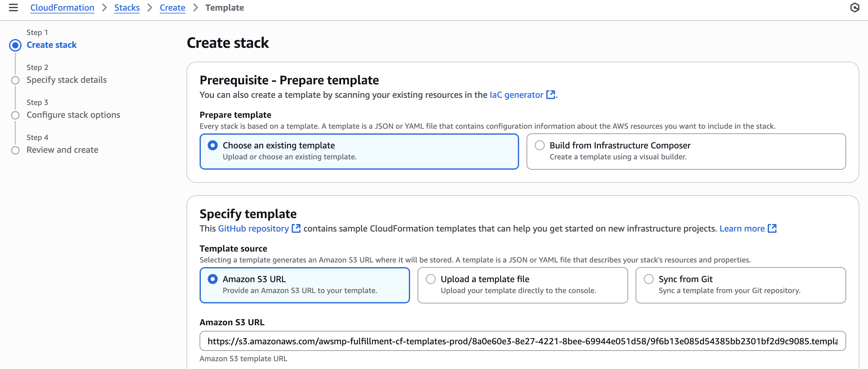Select Build from Infrastructure Composer option
The width and height of the screenshot is (868, 369).
(539, 145)
